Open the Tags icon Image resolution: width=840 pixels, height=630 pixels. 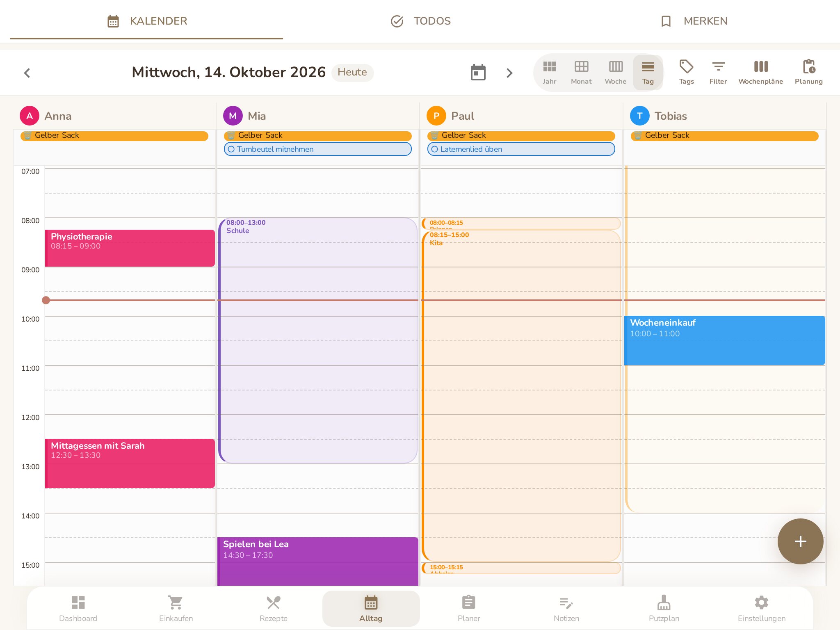pyautogui.click(x=686, y=73)
